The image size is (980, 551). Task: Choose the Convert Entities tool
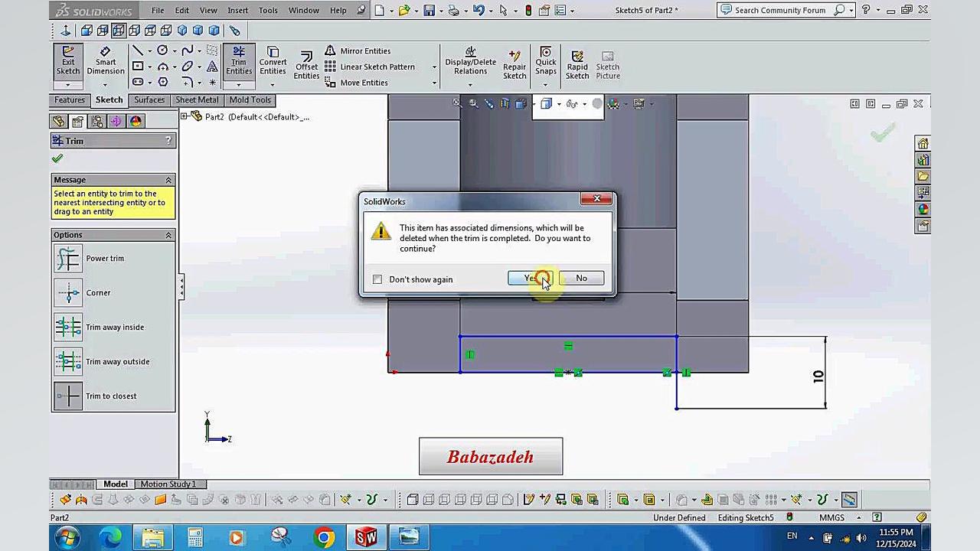point(273,60)
